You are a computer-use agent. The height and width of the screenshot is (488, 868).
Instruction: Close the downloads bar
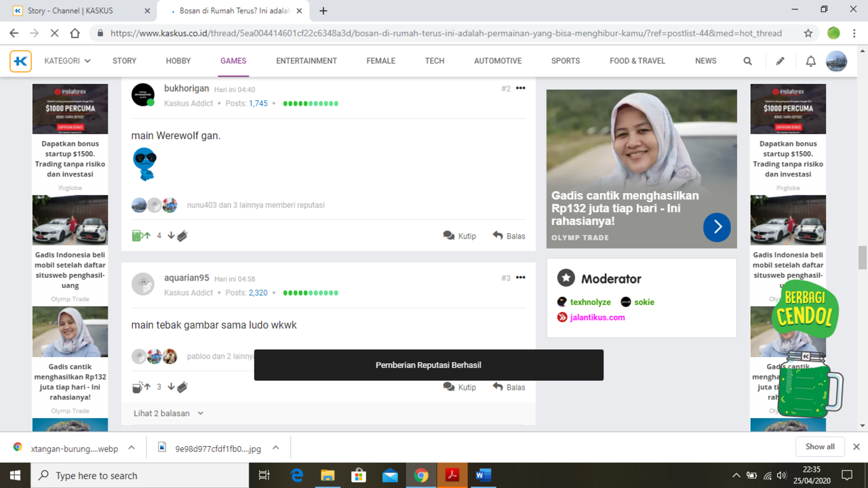(856, 447)
